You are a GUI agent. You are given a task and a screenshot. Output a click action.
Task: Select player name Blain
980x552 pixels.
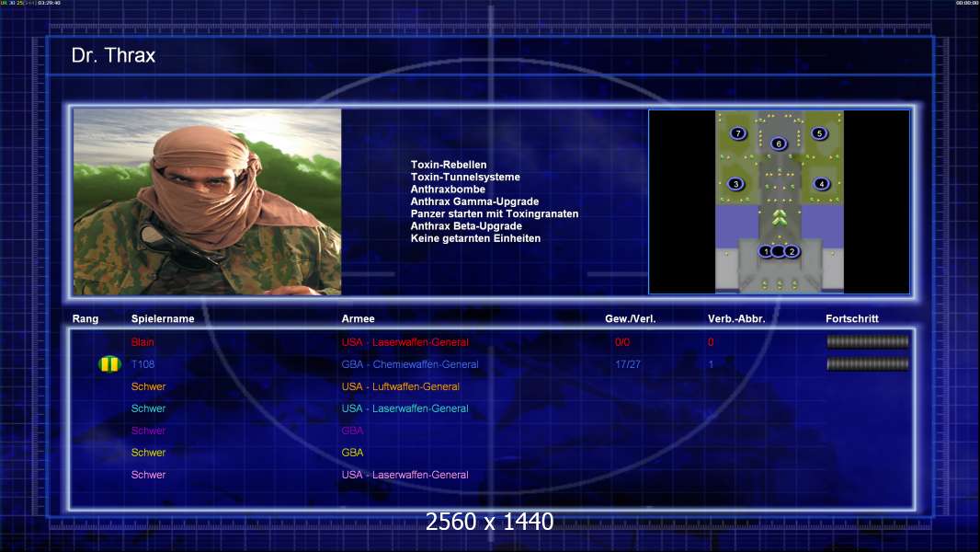pos(142,342)
